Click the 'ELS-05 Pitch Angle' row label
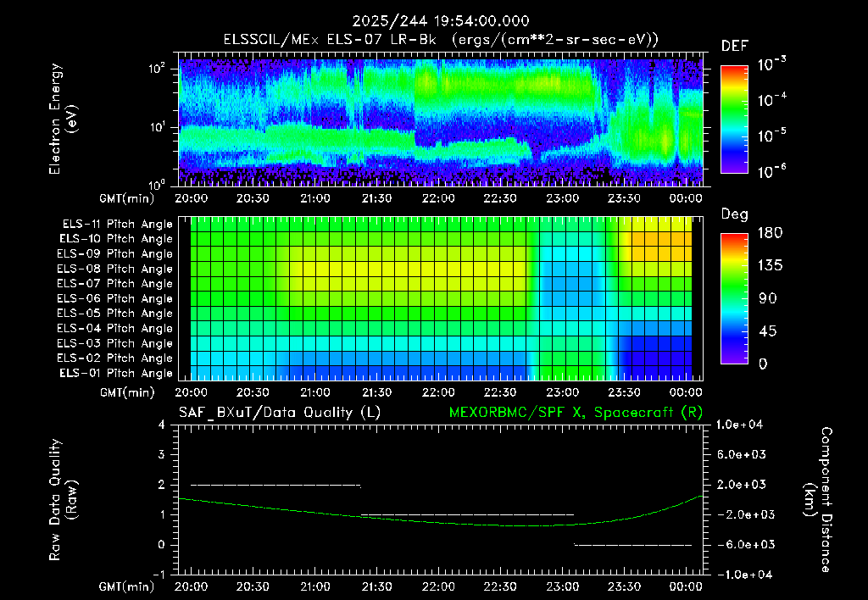Screen dimensions: 868x600 (x=115, y=314)
